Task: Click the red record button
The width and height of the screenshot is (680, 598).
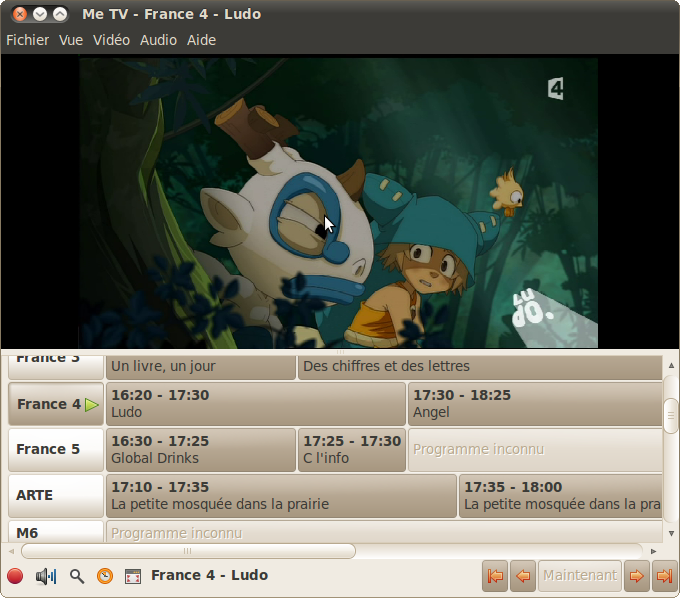Action: [x=15, y=576]
